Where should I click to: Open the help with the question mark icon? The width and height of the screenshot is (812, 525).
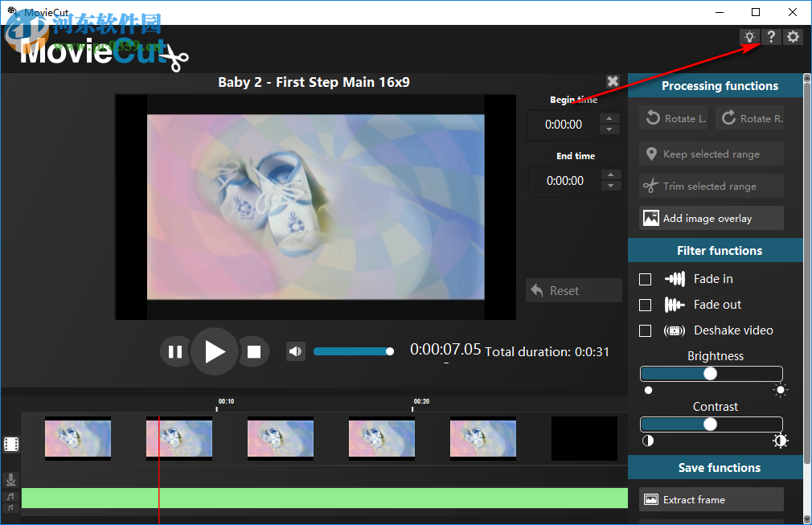click(x=771, y=36)
